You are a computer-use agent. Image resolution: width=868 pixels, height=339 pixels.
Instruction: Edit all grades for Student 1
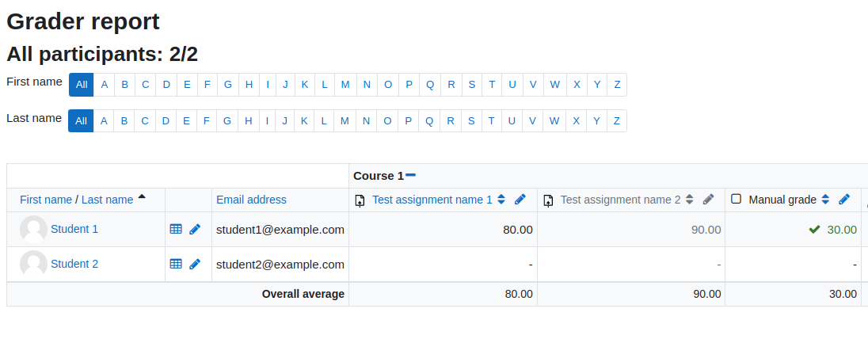194,230
